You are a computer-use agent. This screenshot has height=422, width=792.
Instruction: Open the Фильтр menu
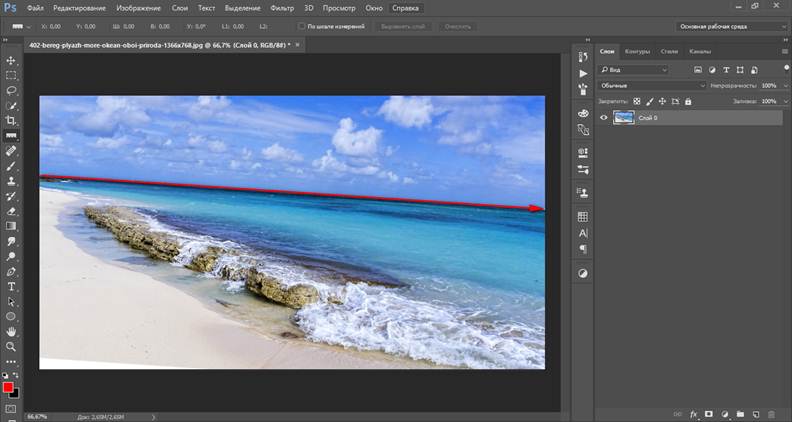coord(281,7)
